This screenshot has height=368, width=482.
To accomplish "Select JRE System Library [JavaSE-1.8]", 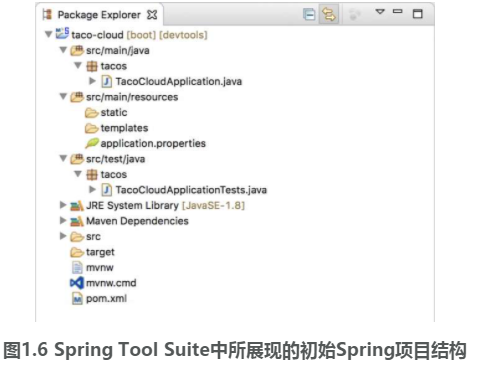I will tap(165, 206).
